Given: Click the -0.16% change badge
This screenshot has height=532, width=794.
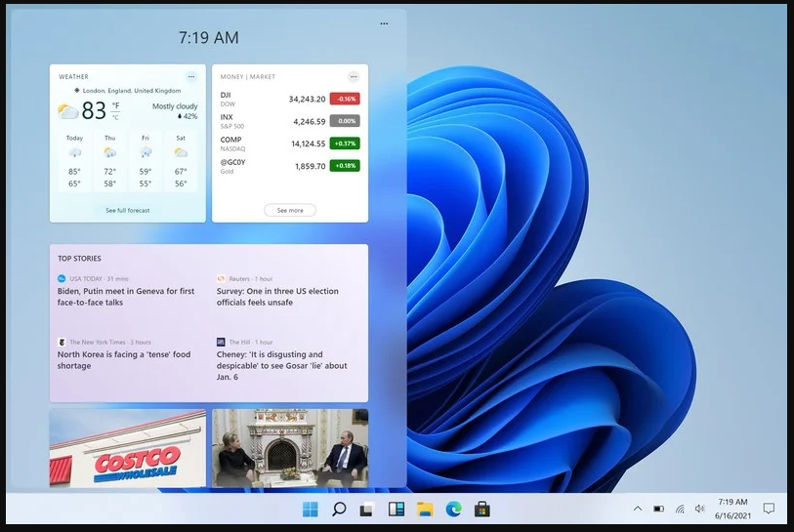Looking at the screenshot, I should coord(345,99).
